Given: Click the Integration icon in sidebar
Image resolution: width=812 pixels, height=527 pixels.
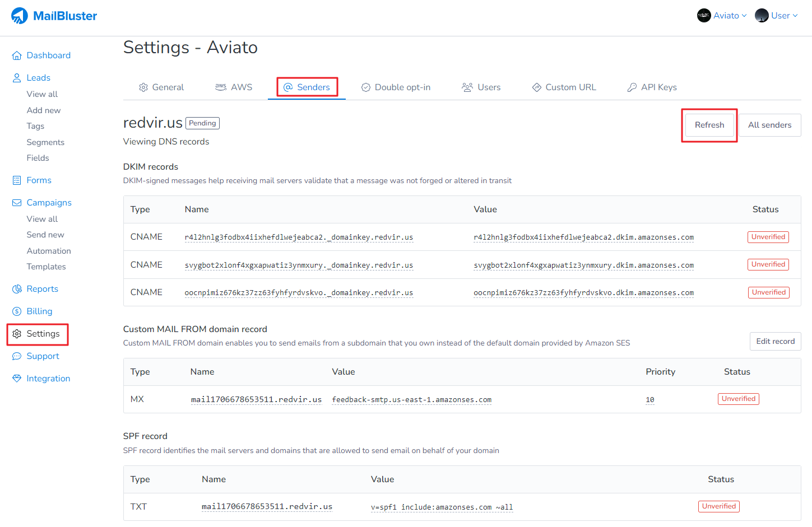Looking at the screenshot, I should point(17,379).
